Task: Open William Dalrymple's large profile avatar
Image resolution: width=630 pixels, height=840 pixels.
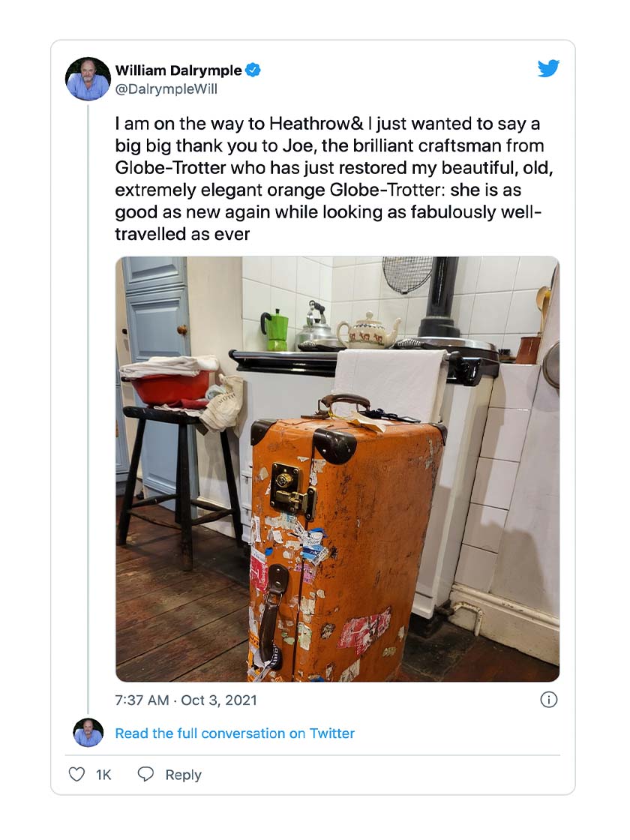Action: click(x=88, y=79)
